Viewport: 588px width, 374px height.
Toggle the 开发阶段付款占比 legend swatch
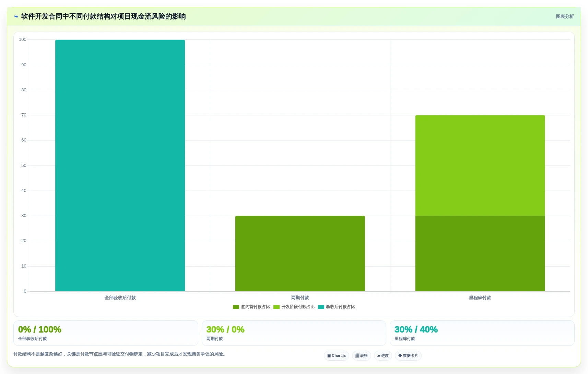pos(277,307)
